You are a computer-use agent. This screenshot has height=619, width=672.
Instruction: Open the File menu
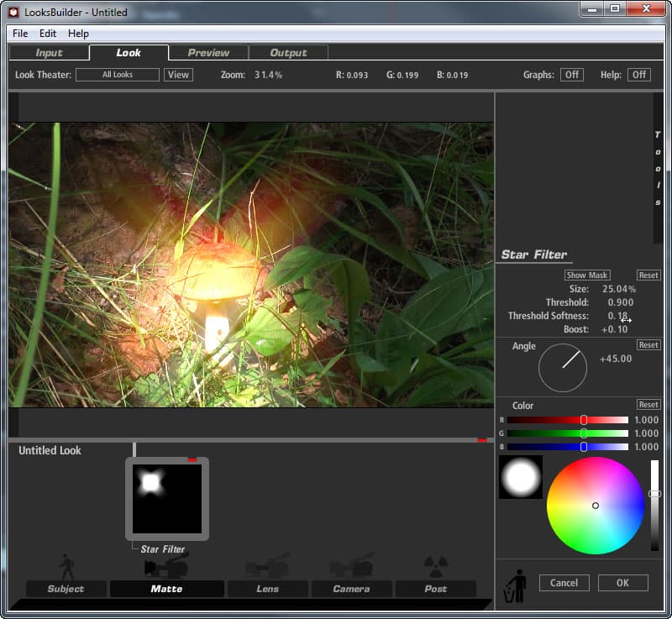pyautogui.click(x=20, y=34)
